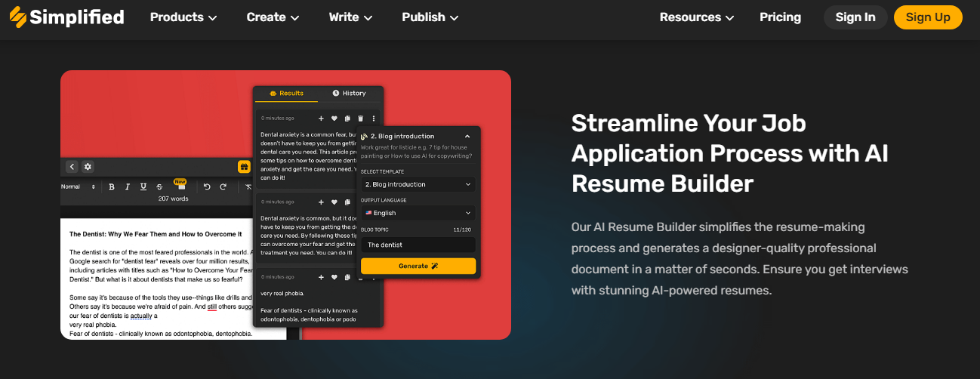Screen dimensions: 980x379
Task: Delete the 'common fear' result with its trash icon
Action: click(x=360, y=119)
